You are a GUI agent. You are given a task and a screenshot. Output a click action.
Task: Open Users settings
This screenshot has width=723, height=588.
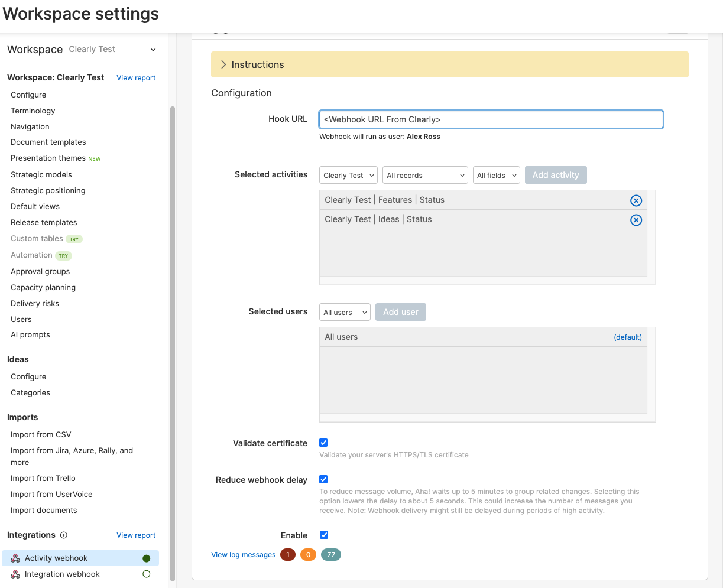tap(21, 319)
